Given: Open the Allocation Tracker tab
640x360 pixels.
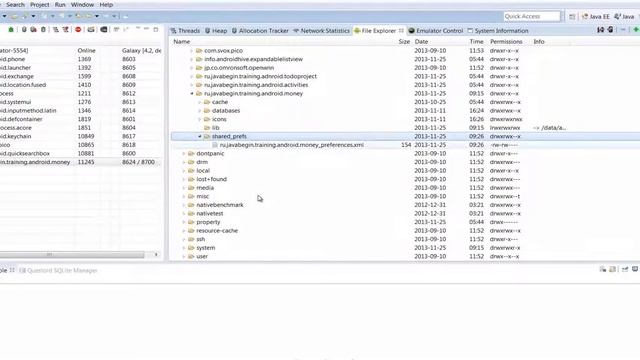Looking at the screenshot, I should (260, 31).
